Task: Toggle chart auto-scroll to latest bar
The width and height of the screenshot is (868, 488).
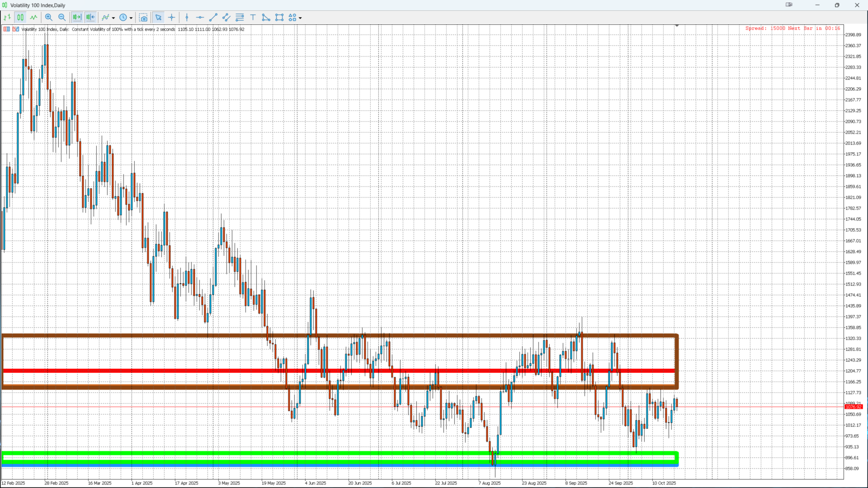Action: coord(77,18)
